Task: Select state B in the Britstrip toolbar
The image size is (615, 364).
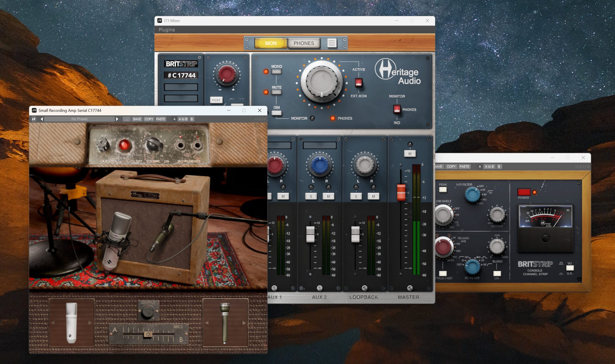Action: tap(499, 167)
